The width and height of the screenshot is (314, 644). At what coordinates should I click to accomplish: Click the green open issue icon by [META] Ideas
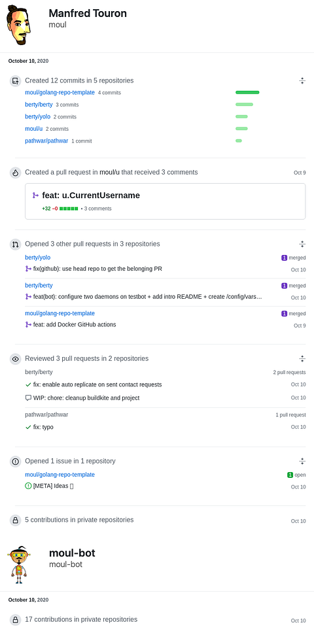(x=28, y=486)
